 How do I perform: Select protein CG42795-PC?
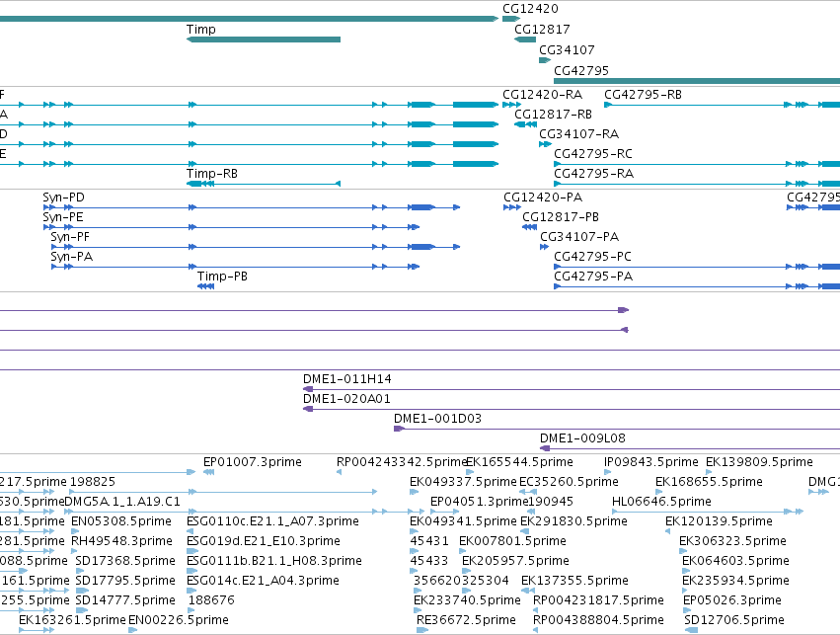pos(697,267)
